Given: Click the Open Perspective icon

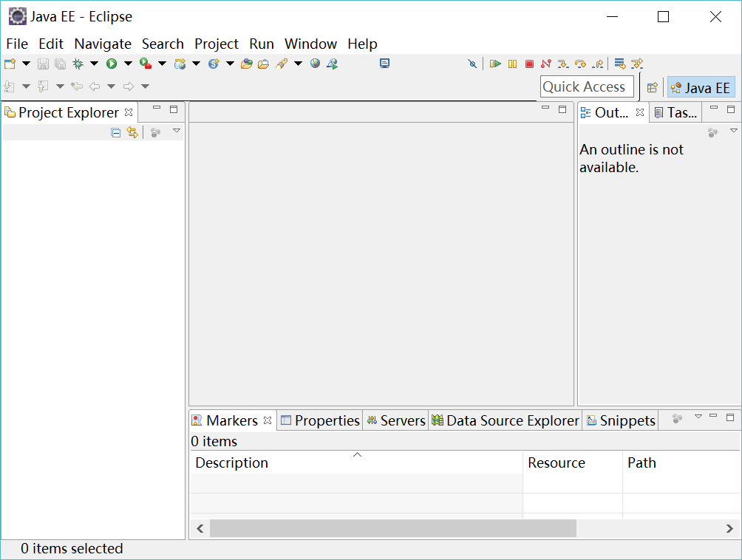Looking at the screenshot, I should point(652,87).
